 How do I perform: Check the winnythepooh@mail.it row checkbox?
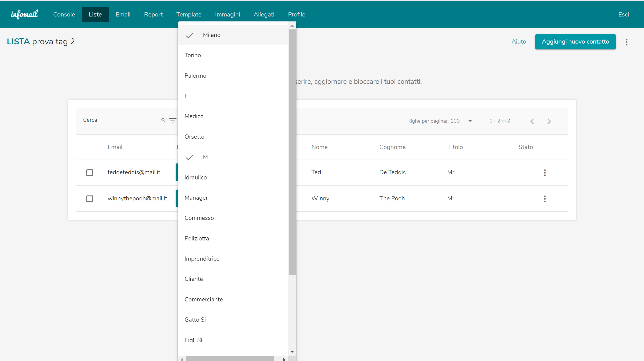(x=90, y=199)
